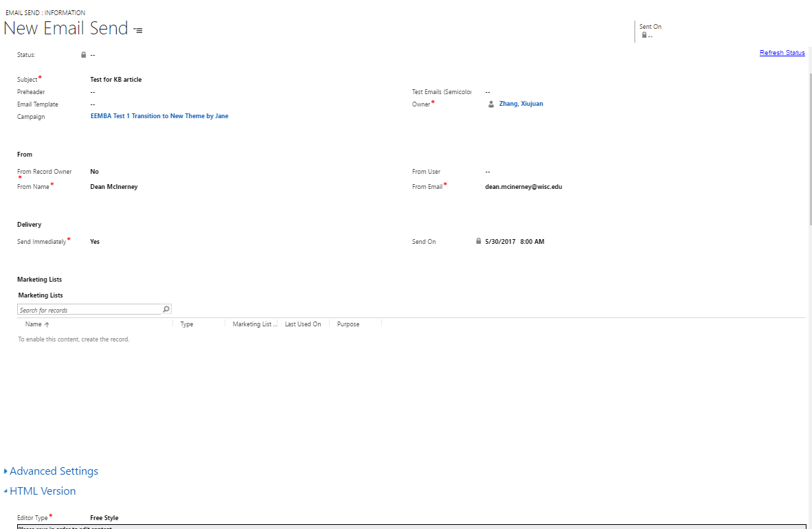
Task: Collapse the HTML Version section
Action: pyautogui.click(x=43, y=491)
